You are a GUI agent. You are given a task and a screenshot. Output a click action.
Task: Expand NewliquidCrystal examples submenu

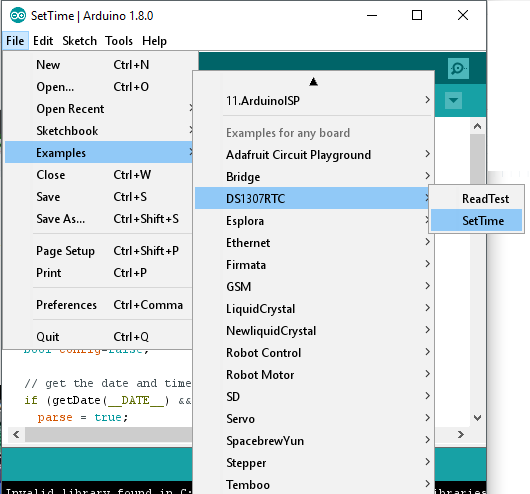[313, 330]
